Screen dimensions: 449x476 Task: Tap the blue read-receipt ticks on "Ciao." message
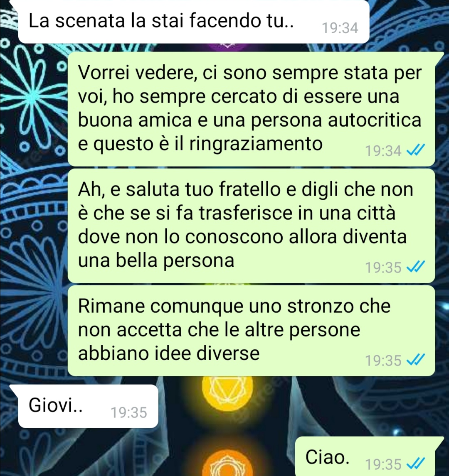[416, 463]
